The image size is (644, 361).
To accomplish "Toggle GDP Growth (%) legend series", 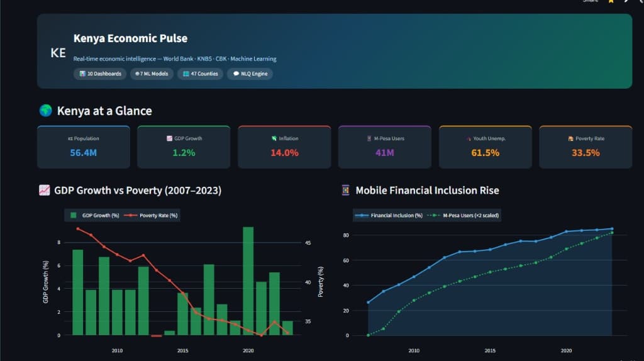I will click(95, 215).
